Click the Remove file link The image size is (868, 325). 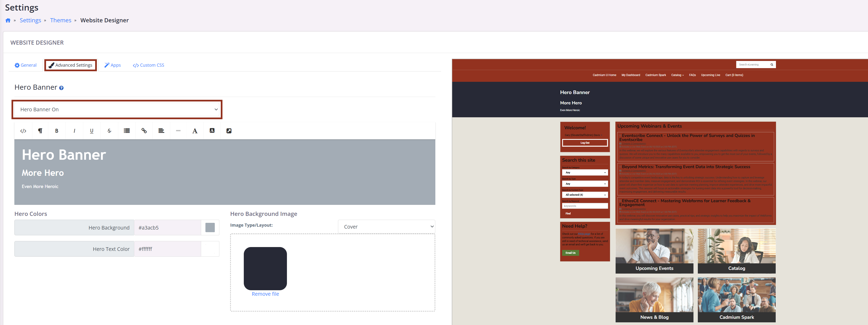click(x=265, y=294)
